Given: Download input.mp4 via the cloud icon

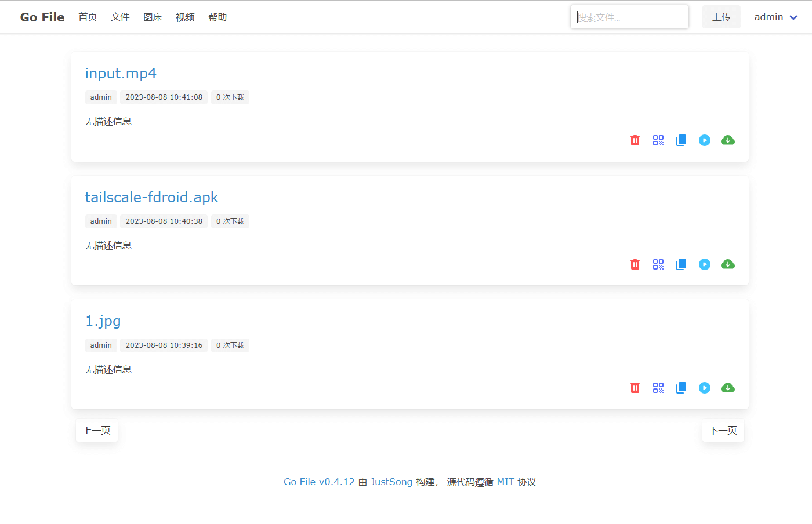Looking at the screenshot, I should click(727, 140).
